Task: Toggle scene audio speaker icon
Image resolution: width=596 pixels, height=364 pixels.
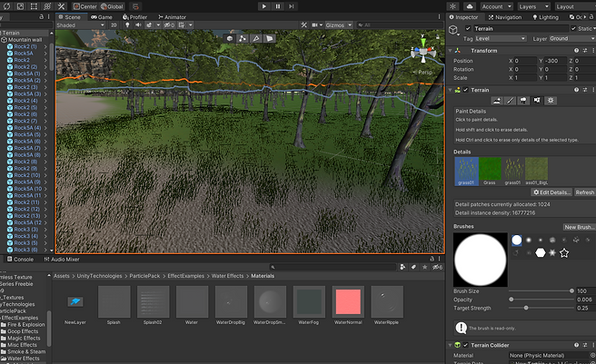Action: click(x=138, y=25)
